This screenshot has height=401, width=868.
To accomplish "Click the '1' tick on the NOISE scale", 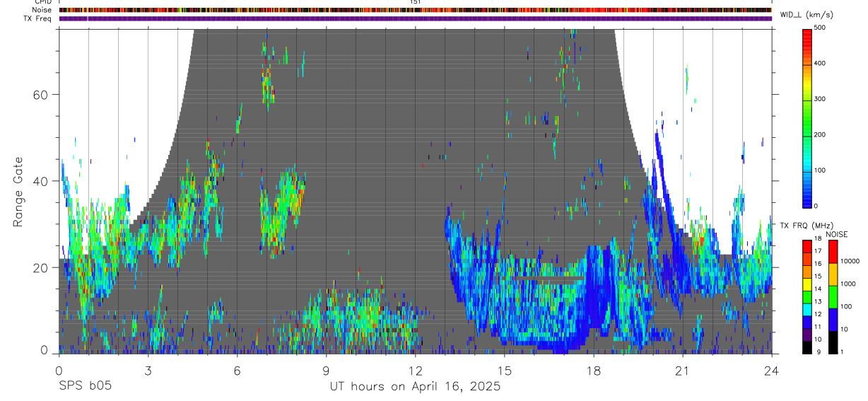I will pyautogui.click(x=843, y=351).
